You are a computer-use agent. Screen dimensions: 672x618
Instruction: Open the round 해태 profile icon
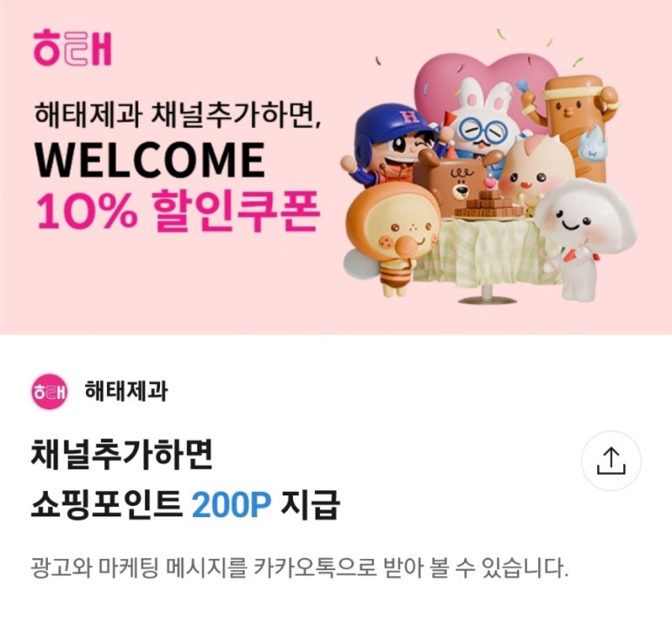[x=50, y=391]
